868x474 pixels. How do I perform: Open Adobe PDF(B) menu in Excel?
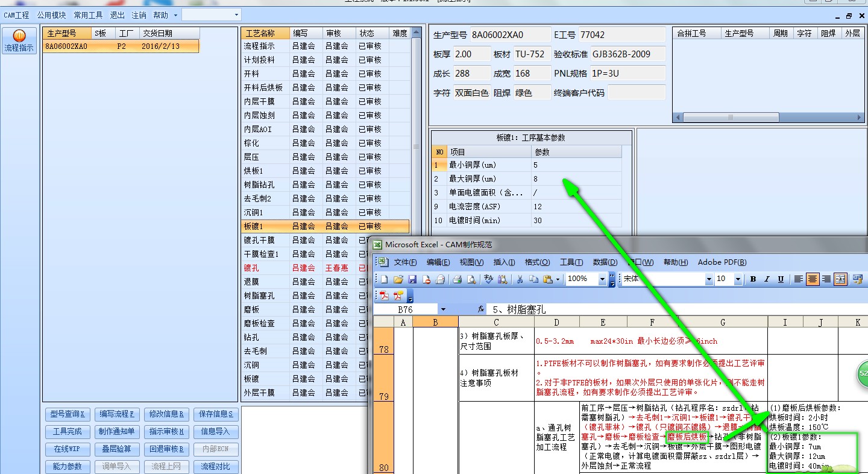coord(722,262)
